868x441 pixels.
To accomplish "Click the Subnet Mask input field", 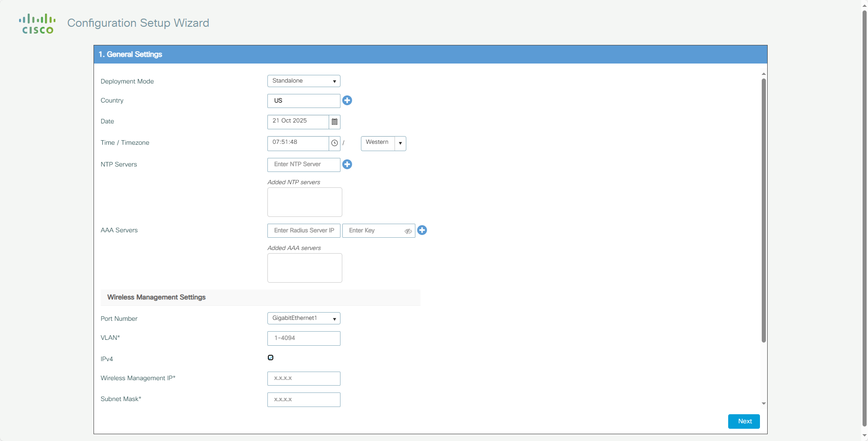I will (304, 399).
